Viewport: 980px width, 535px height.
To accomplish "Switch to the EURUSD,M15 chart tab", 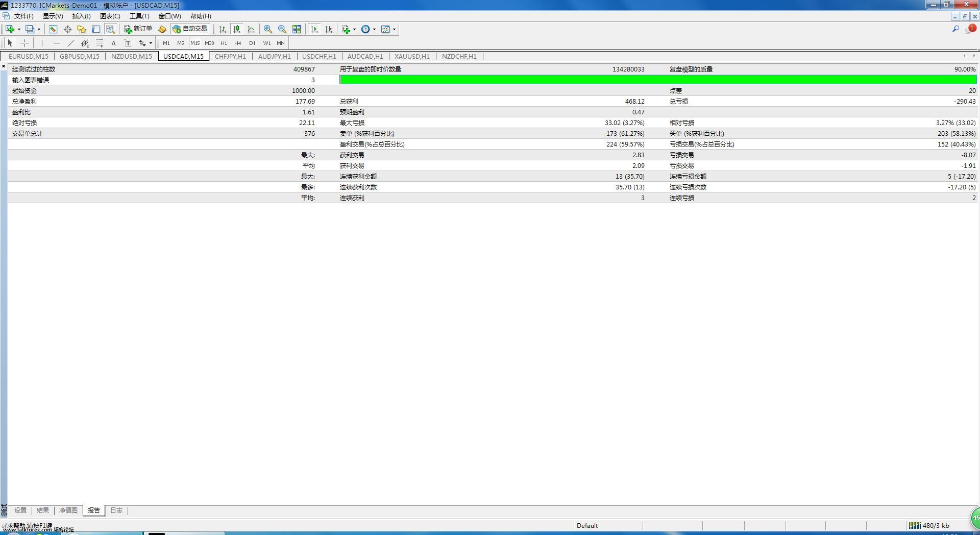I will pos(29,56).
